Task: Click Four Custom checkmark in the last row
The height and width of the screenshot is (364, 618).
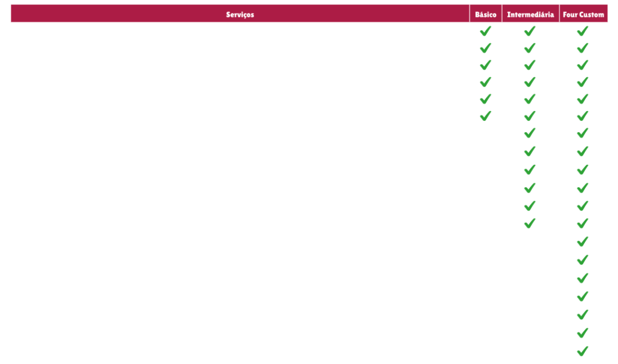Action: tap(582, 351)
